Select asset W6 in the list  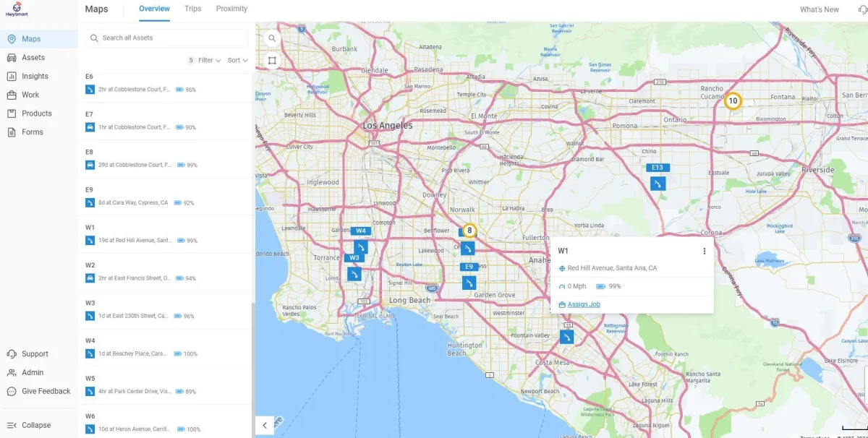[x=165, y=422]
